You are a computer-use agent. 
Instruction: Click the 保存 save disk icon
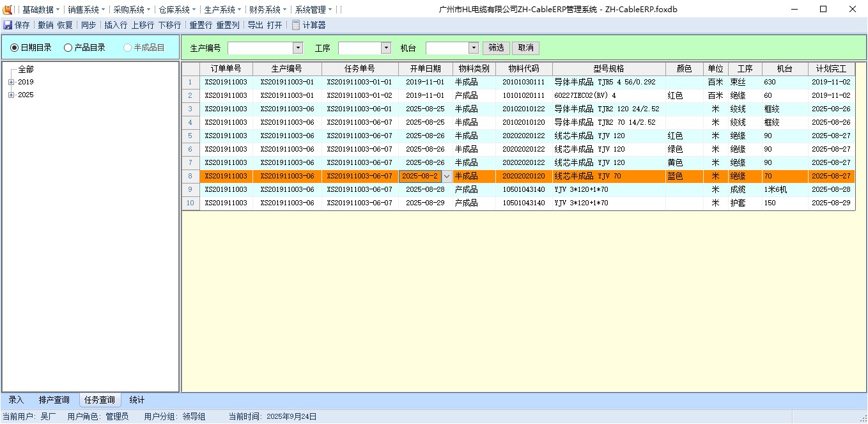pyautogui.click(x=8, y=25)
